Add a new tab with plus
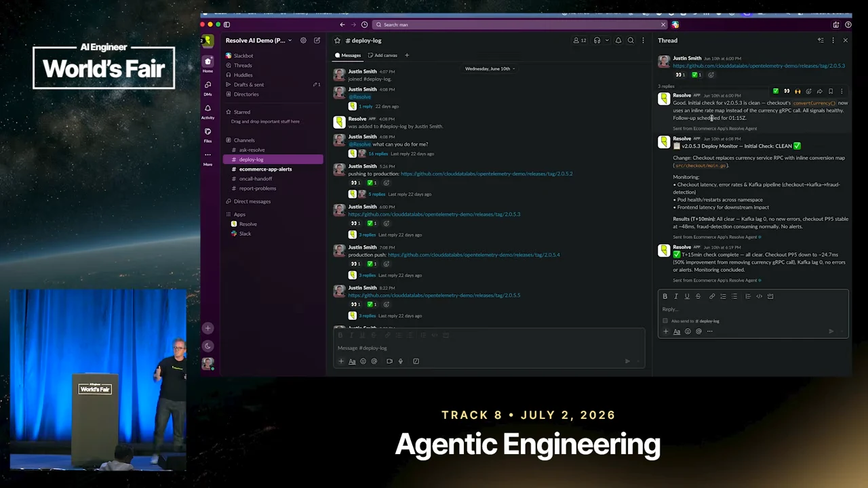Screen dimensions: 868x488 coord(407,56)
